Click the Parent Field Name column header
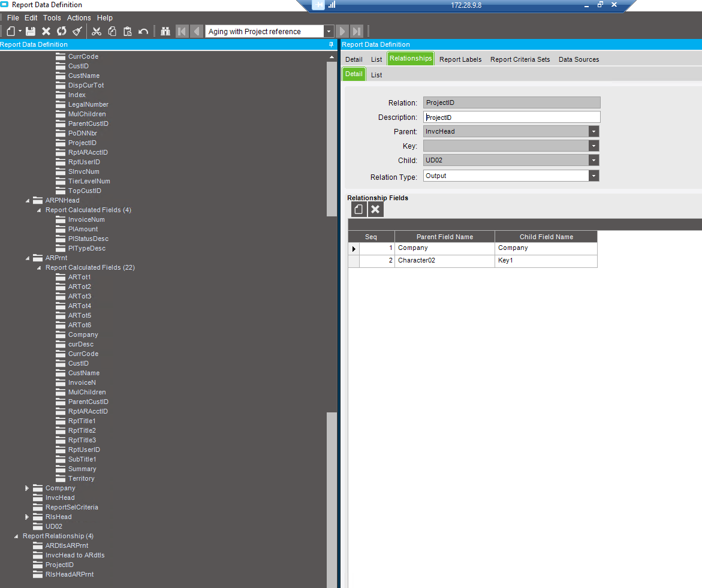Viewport: 702px width, 588px height. coord(445,237)
